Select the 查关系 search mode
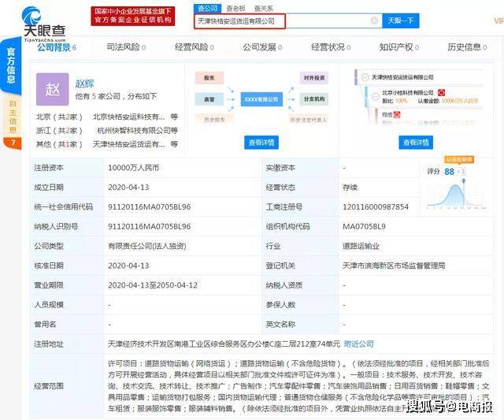 (x=264, y=8)
